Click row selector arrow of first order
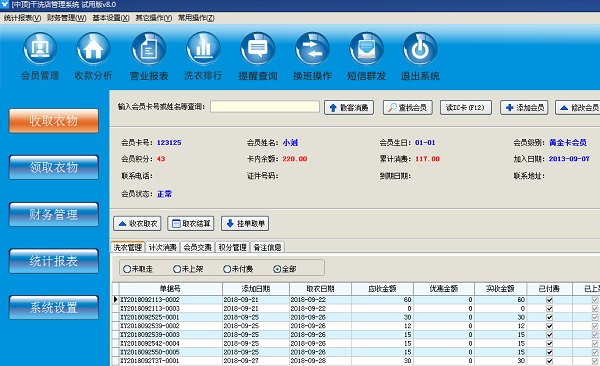Screen dimensions: 600x366 click(116, 299)
